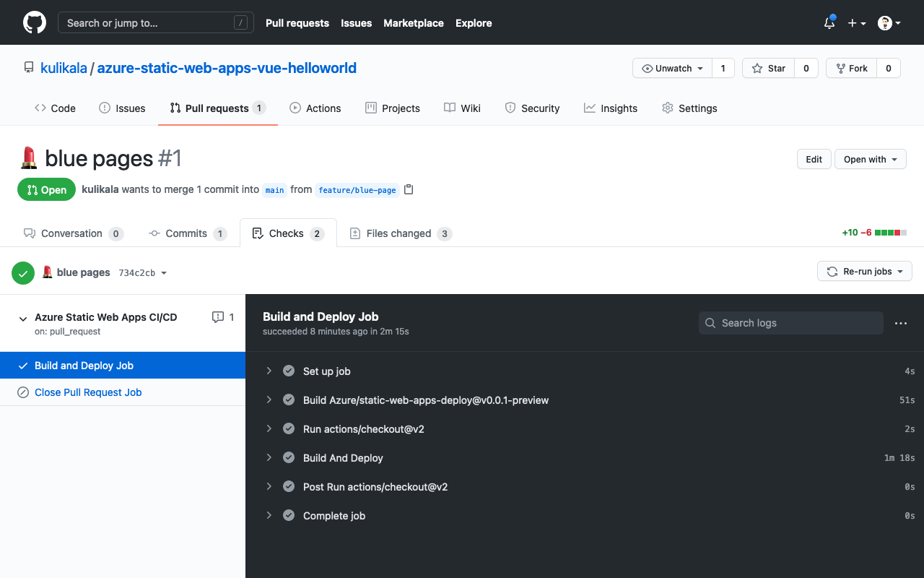
Task: Open the main branch link
Action: [x=274, y=190]
